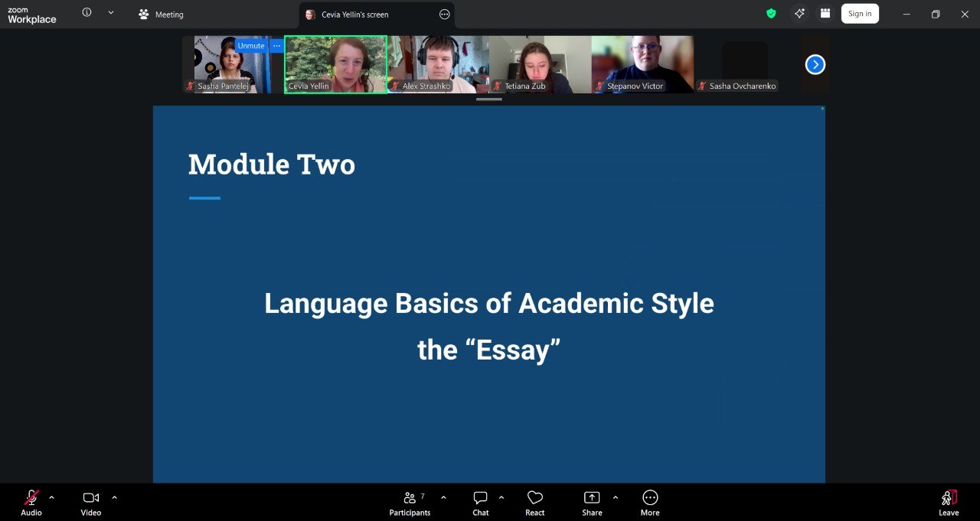Viewport: 980px width, 521px height.
Task: Select Cevia Yellin's screen tab
Action: [x=354, y=15]
